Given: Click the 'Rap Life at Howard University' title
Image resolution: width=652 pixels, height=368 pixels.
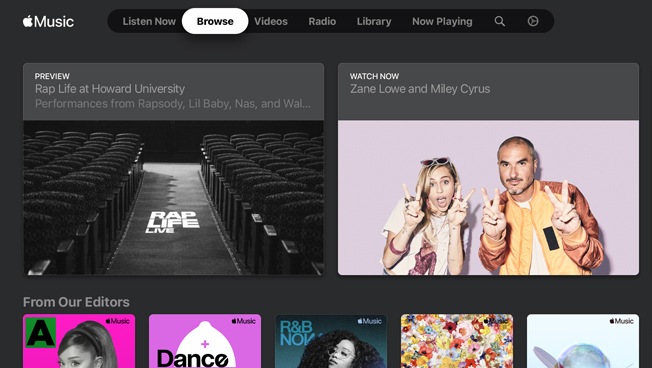Looking at the screenshot, I should coord(110,89).
